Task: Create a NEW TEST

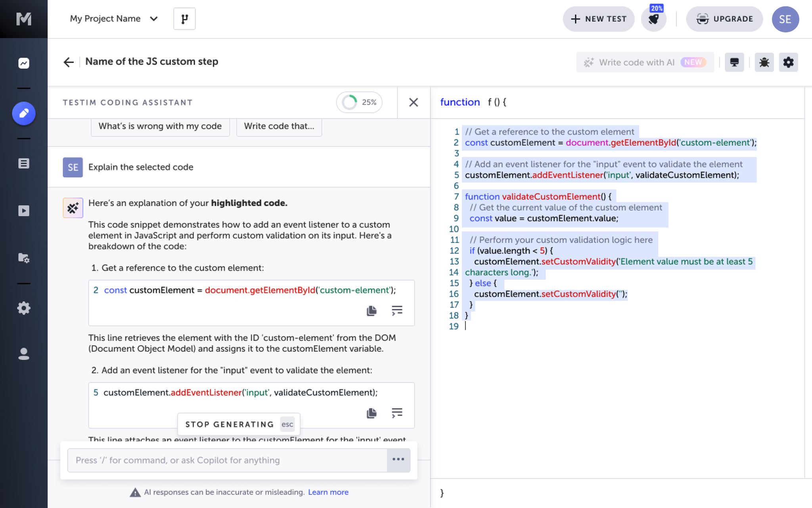Action: click(x=598, y=19)
